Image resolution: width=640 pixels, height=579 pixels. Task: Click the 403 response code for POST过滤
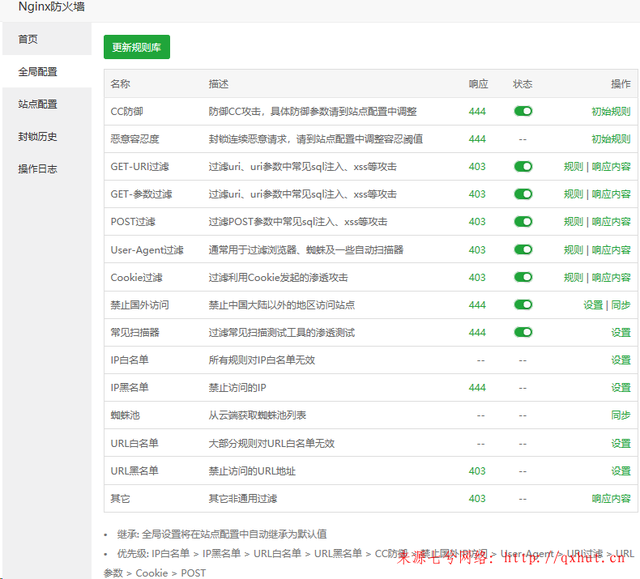click(477, 222)
